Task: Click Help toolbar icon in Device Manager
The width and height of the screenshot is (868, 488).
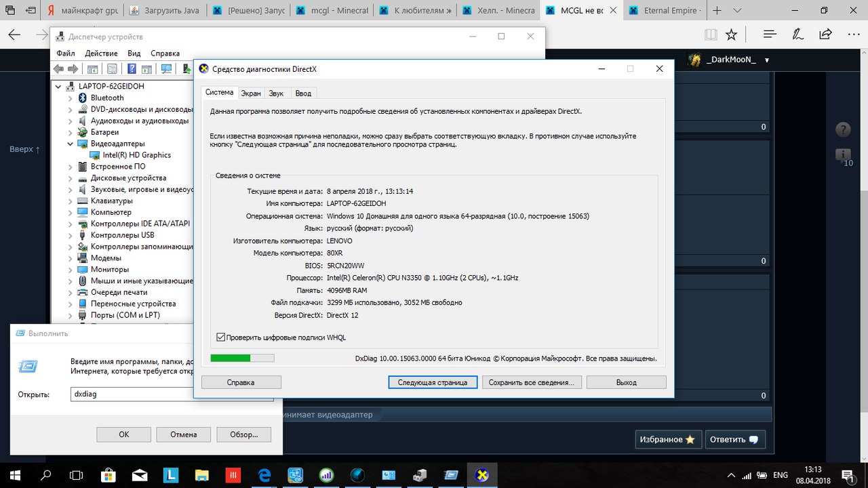Action: tap(132, 68)
